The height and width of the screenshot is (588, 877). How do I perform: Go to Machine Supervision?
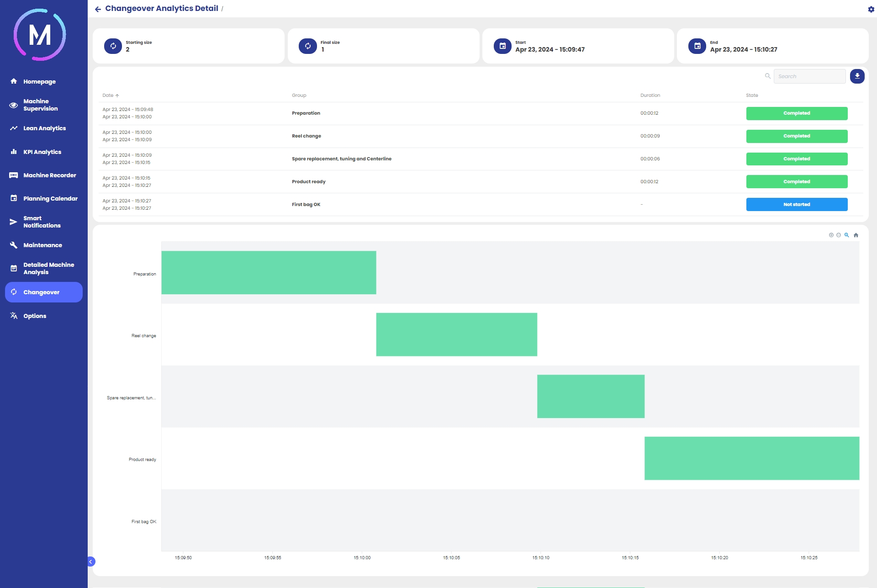point(40,105)
